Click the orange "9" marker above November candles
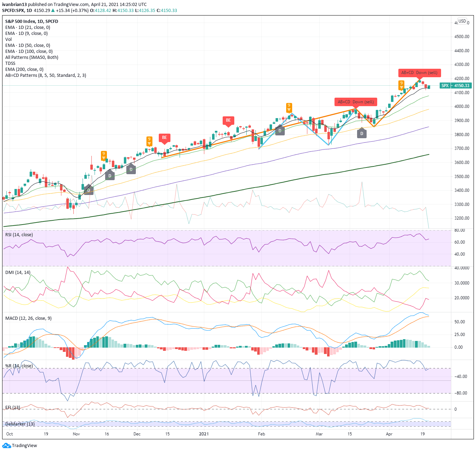The height and width of the screenshot is (452, 476). coord(103,154)
